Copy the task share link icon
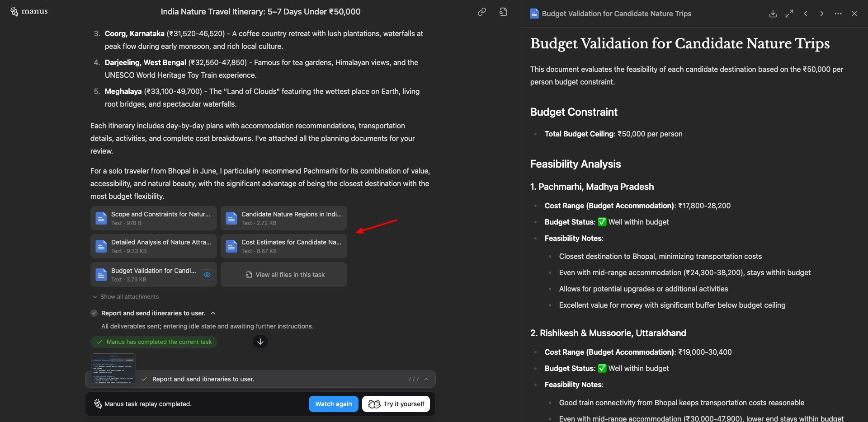The width and height of the screenshot is (868, 422). pyautogui.click(x=482, y=12)
